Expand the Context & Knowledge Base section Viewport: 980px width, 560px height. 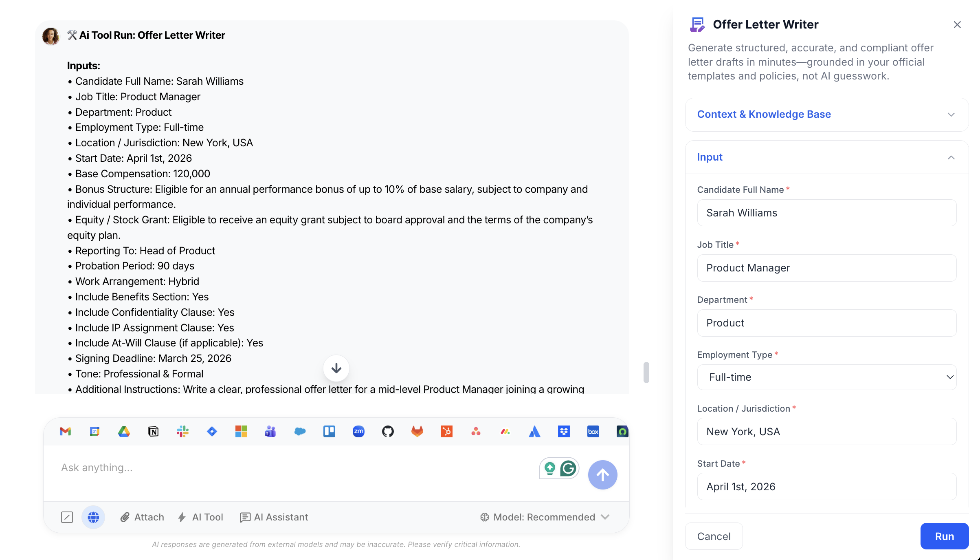click(826, 115)
